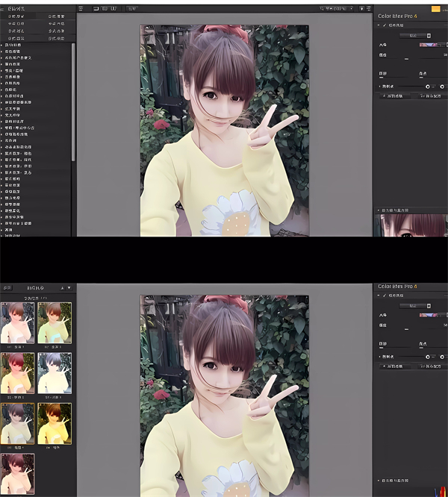
Task: Click the add filter button in the lower window's right panel
Action: 396,366
